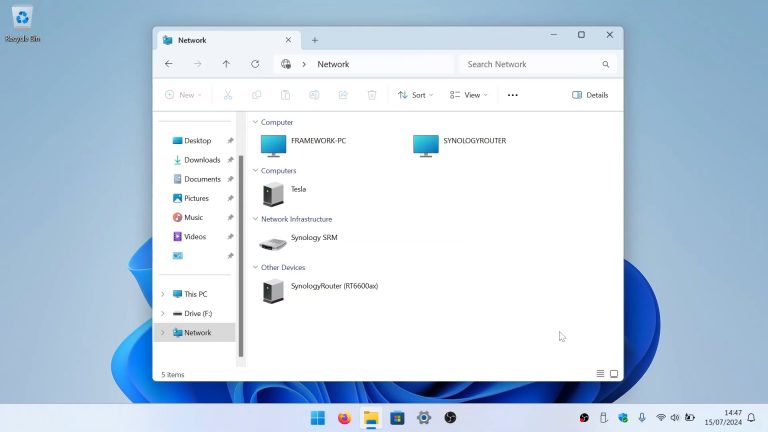The image size is (768, 432).
Task: Open the See more options menu
Action: point(512,95)
